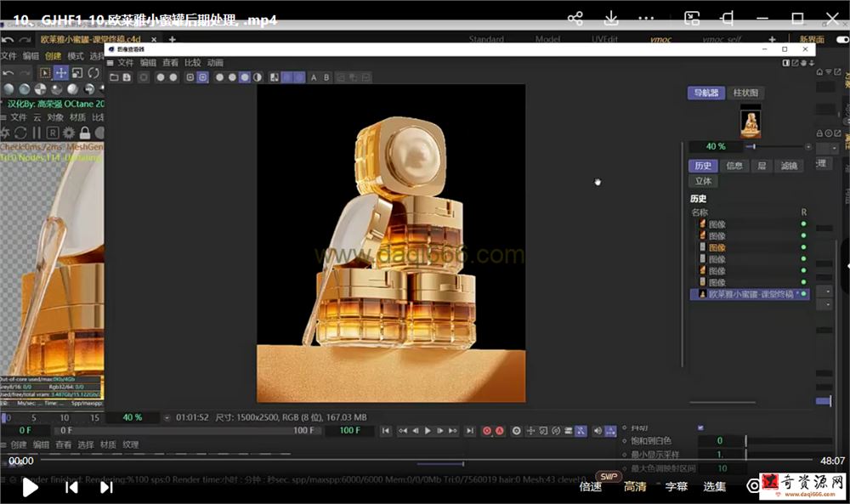Switch to 导航器 tab
850x504 pixels.
(706, 93)
